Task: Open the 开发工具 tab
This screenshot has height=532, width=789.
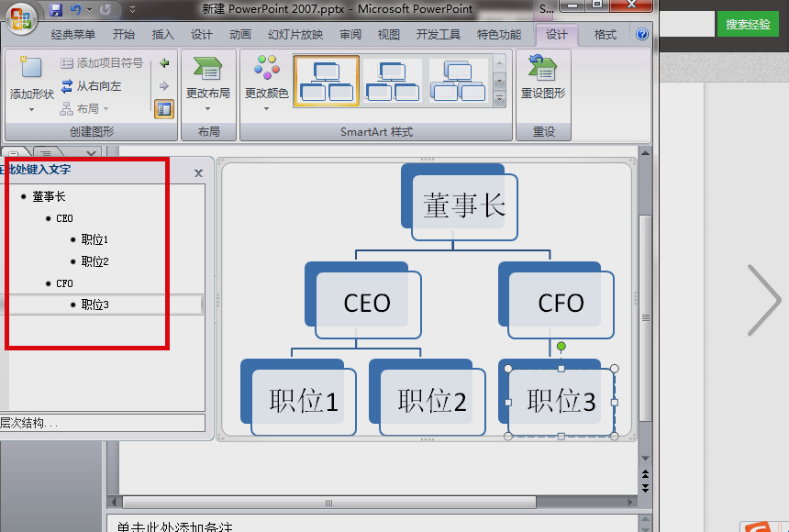Action: coord(439,34)
